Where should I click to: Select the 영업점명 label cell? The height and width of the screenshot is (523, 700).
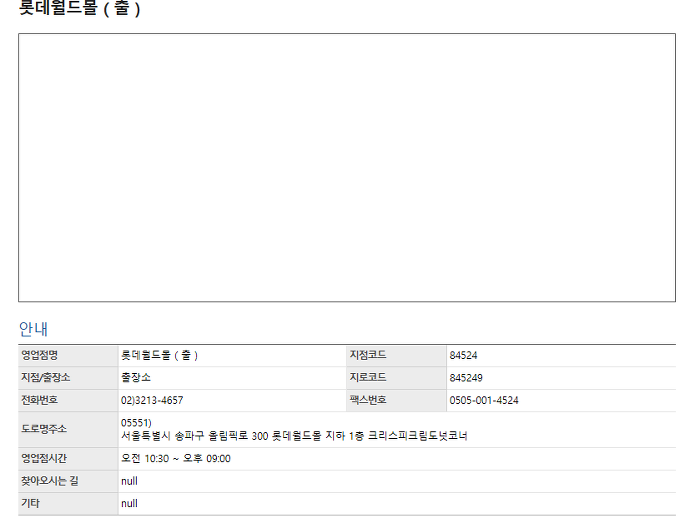[x=68, y=356]
